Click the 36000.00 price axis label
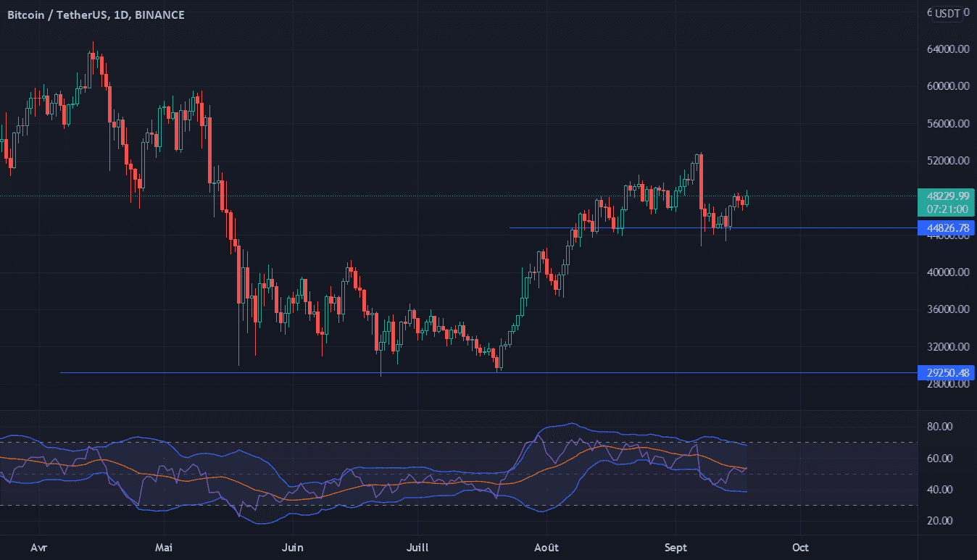The image size is (977, 560). [949, 309]
